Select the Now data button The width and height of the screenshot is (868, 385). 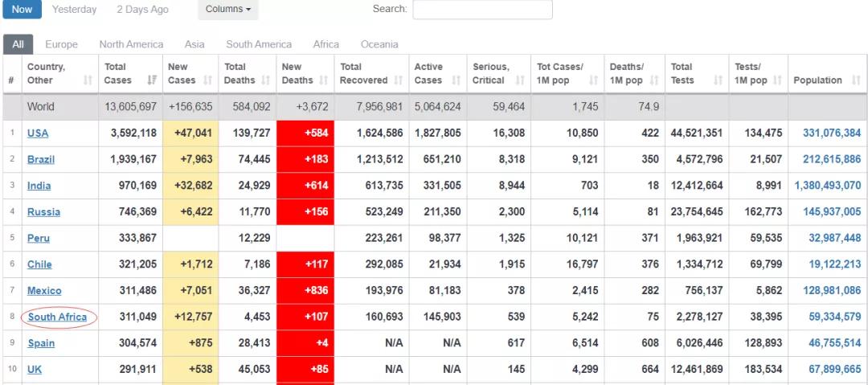coord(22,10)
